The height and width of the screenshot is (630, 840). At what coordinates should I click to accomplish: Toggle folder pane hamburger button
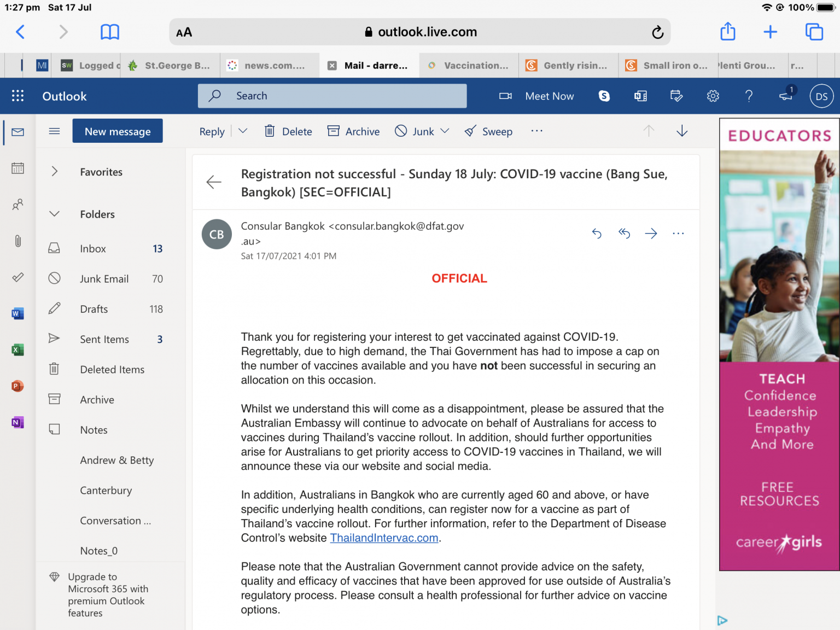point(54,131)
